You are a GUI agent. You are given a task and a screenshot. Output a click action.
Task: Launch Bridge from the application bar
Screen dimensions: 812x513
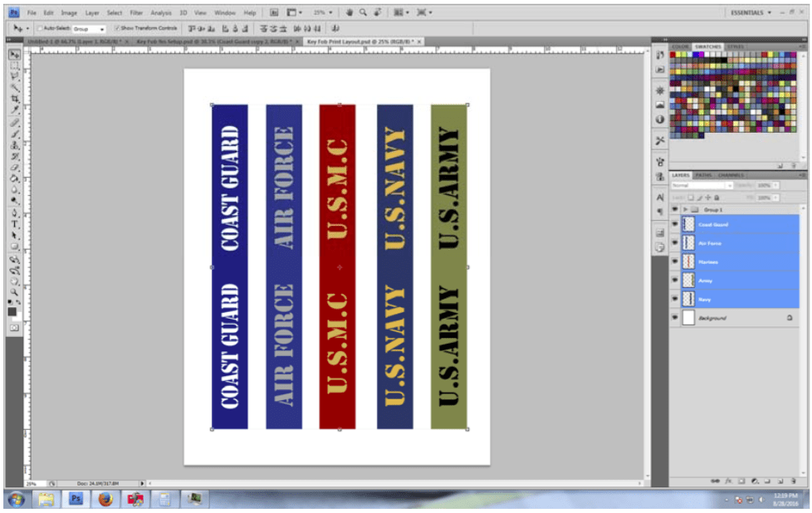[x=274, y=12]
